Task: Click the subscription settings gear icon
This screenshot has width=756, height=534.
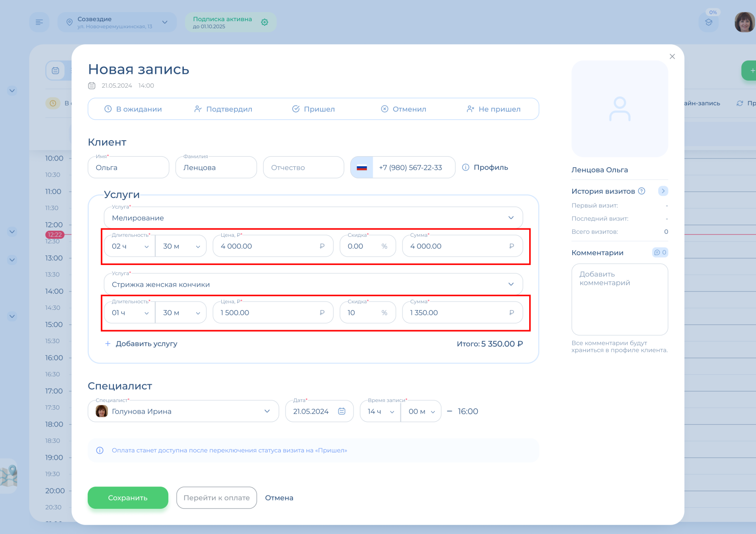Action: click(264, 22)
